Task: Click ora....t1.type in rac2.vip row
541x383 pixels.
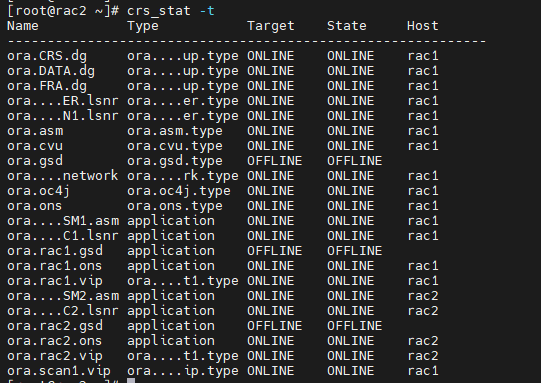Action: coord(183,356)
